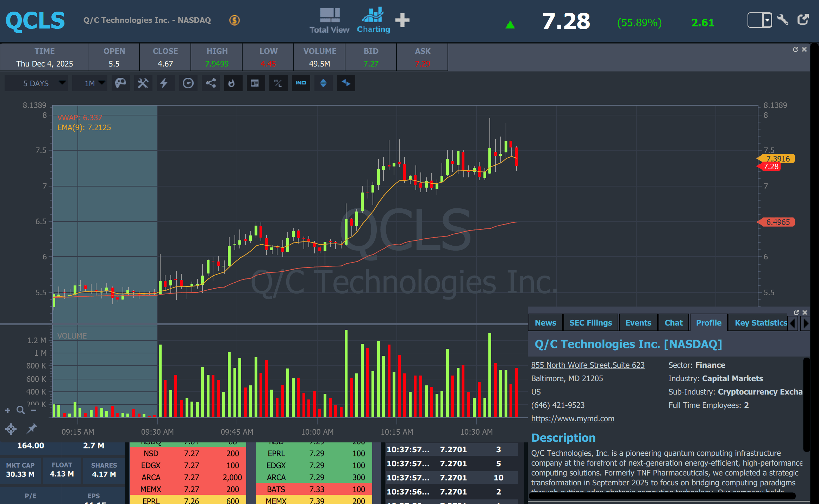Toggle the H/L high-low markers button
Viewport: 819px width, 504px height.
pos(278,83)
